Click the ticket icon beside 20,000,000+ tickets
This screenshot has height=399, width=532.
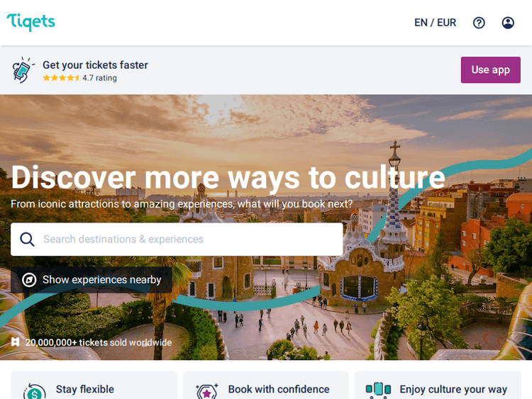point(16,342)
